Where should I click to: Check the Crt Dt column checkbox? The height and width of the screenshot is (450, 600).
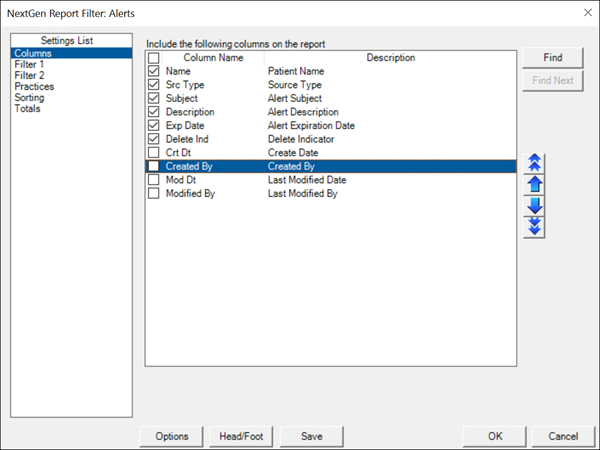coord(153,153)
